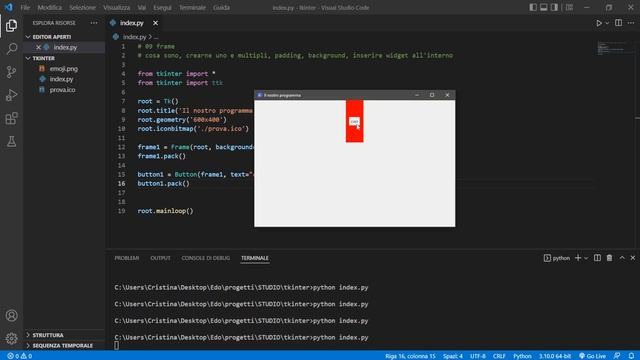Open the Search view in activity bar
640x360 pixels.
pos(11,49)
